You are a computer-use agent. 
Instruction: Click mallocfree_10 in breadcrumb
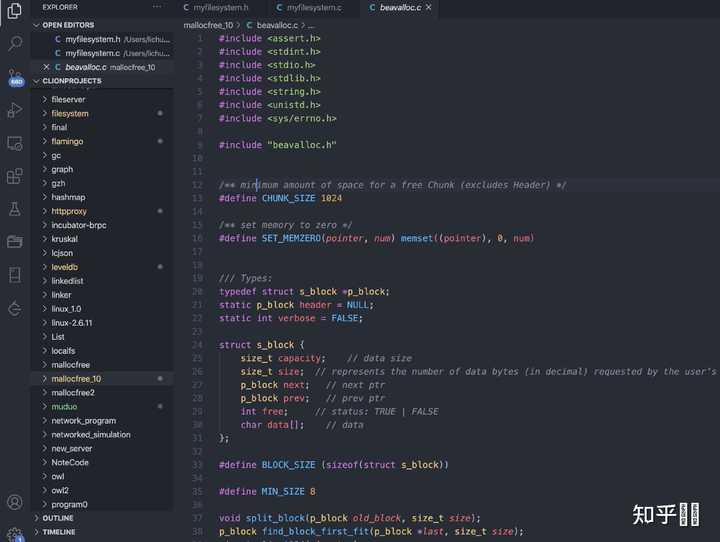coord(208,25)
